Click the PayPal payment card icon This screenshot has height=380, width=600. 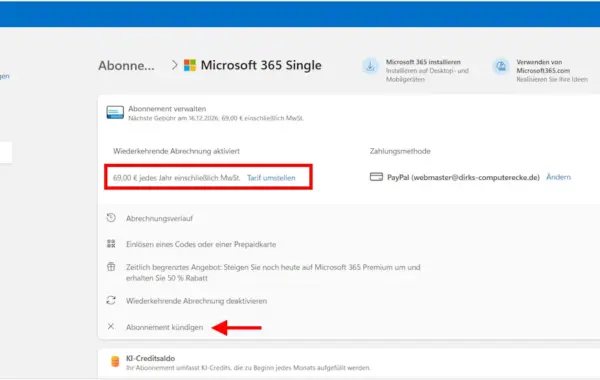pos(376,177)
